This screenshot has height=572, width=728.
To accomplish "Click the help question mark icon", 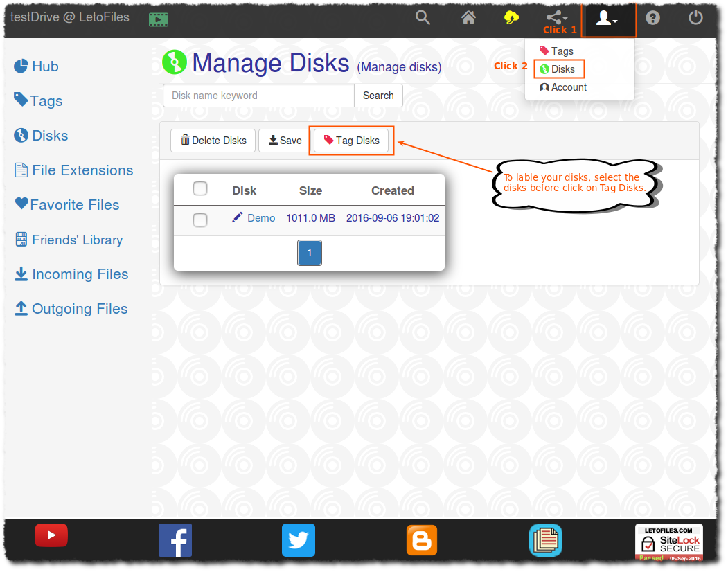I will coord(652,18).
